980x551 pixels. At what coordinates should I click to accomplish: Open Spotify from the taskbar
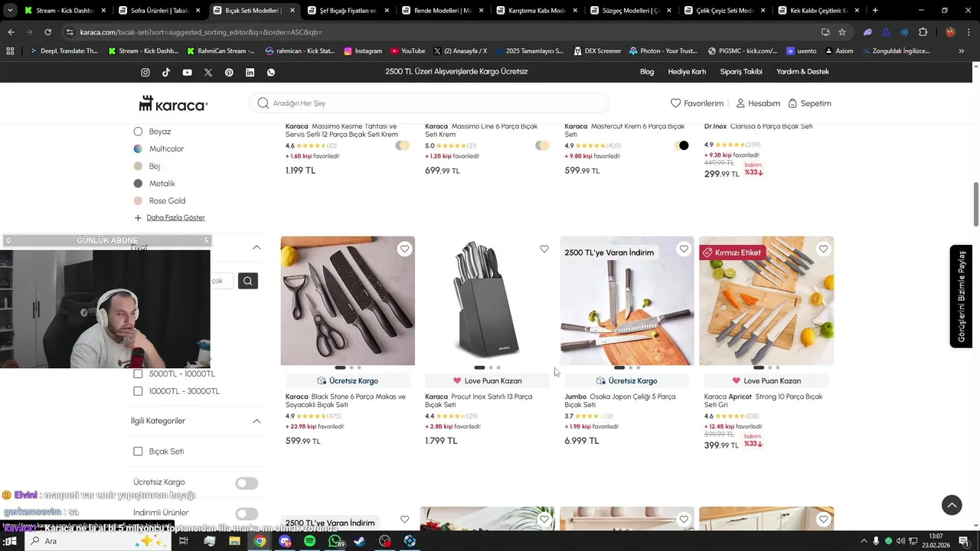(x=309, y=541)
